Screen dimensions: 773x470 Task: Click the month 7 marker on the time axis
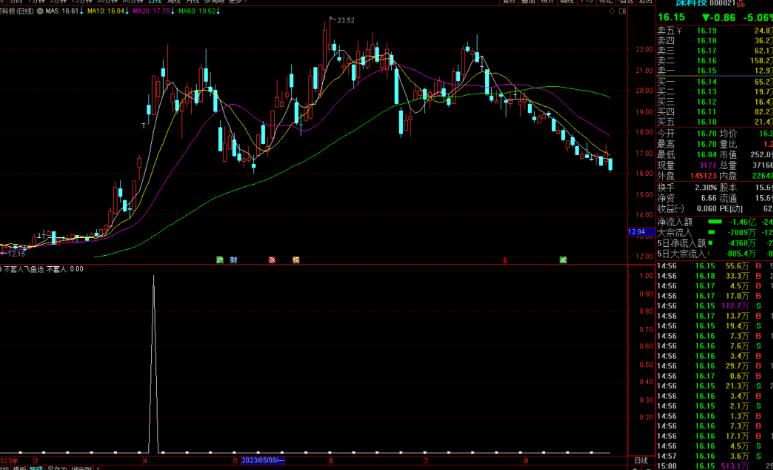(426, 461)
